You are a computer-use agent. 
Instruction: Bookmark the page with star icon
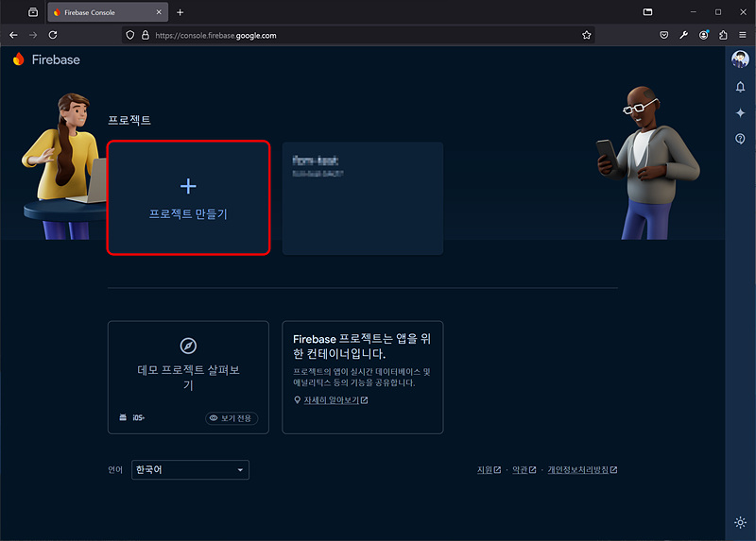coord(586,35)
